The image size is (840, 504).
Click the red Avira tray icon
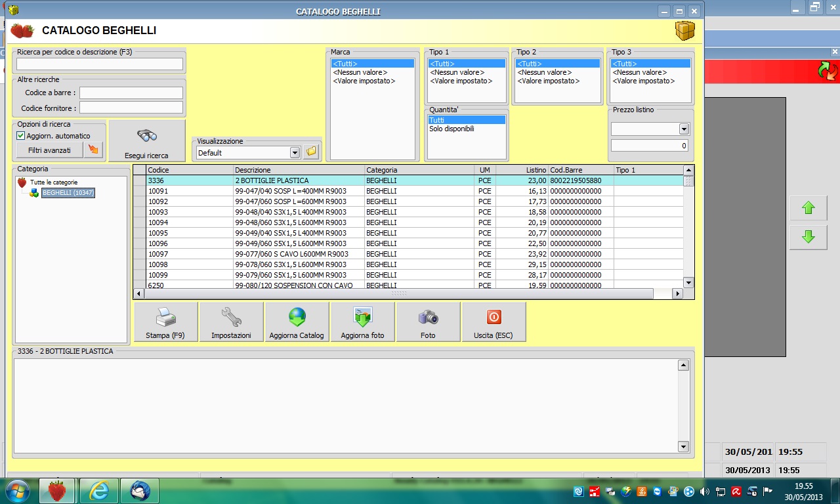[736, 491]
